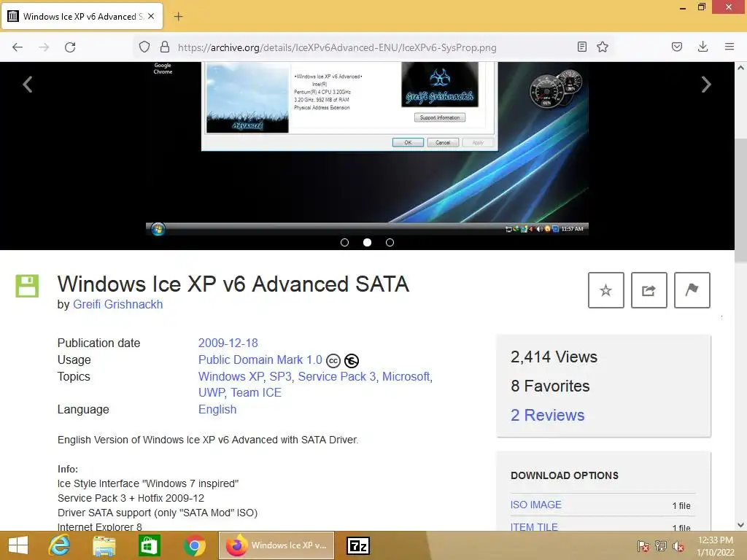This screenshot has height=560, width=747.
Task: Open the Service Pack 3 topic link
Action: [x=337, y=376]
